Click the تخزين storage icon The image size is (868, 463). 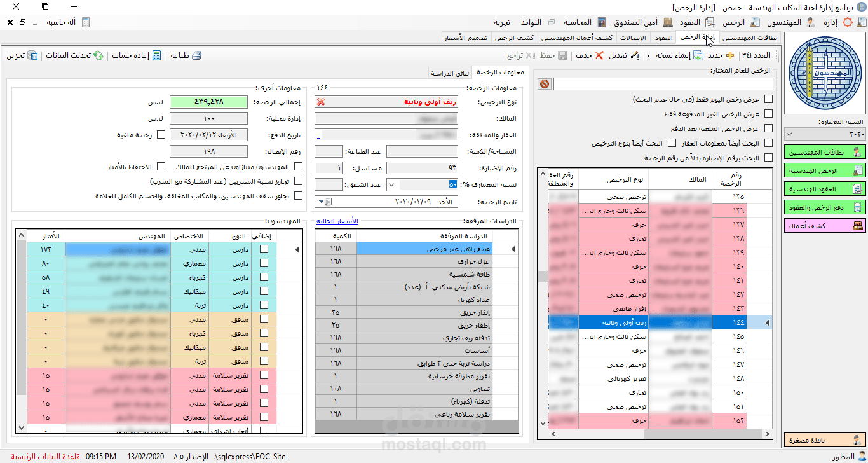point(32,55)
